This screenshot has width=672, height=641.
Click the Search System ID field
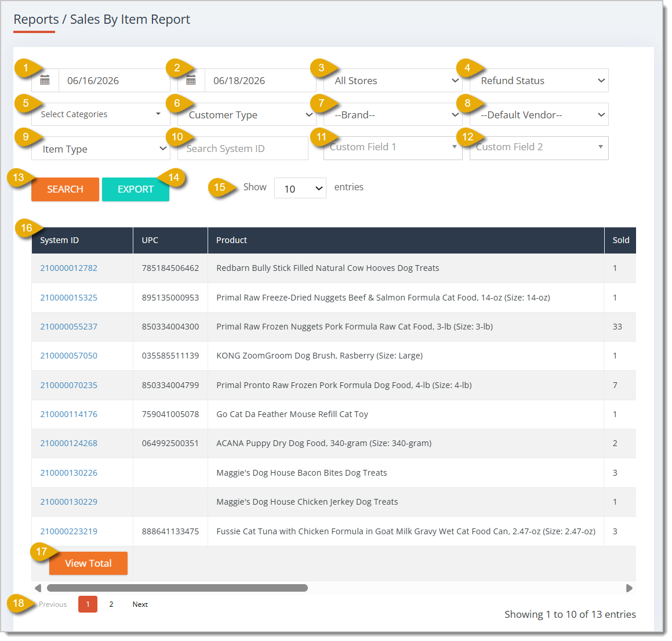click(243, 149)
